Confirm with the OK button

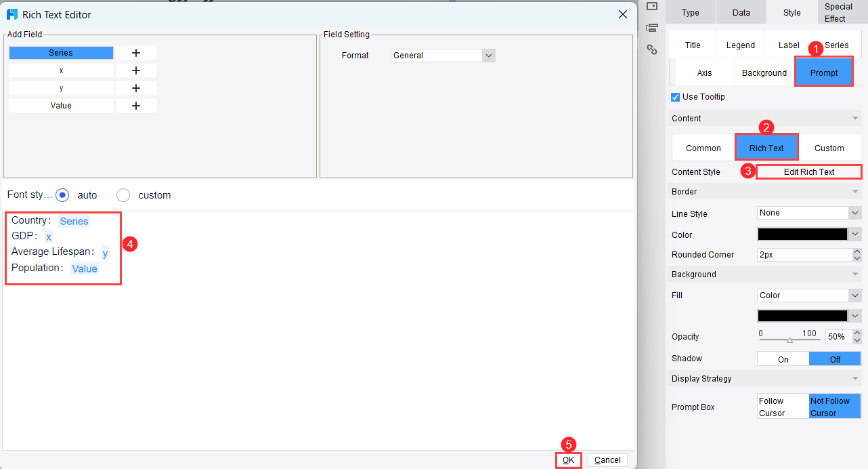click(x=568, y=460)
